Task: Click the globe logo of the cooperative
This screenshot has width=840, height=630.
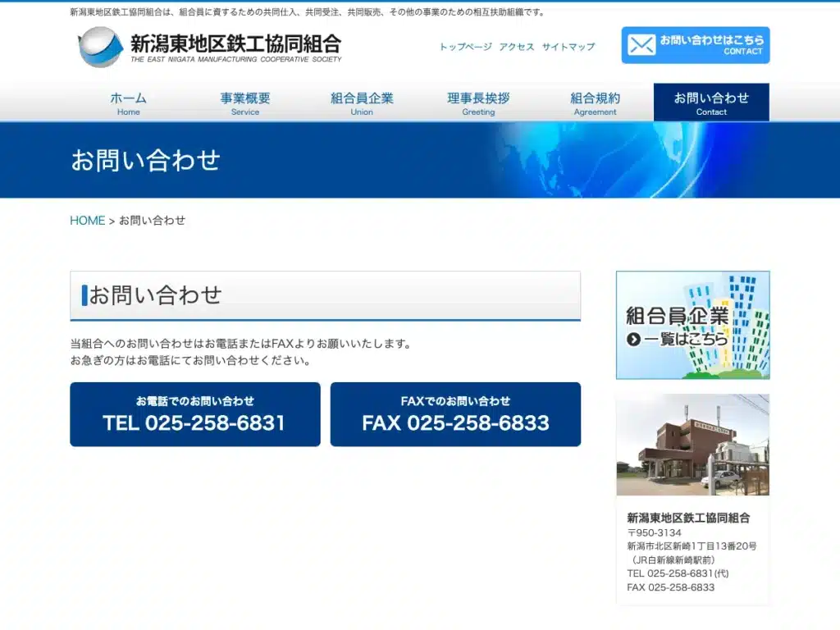Action: [100, 47]
